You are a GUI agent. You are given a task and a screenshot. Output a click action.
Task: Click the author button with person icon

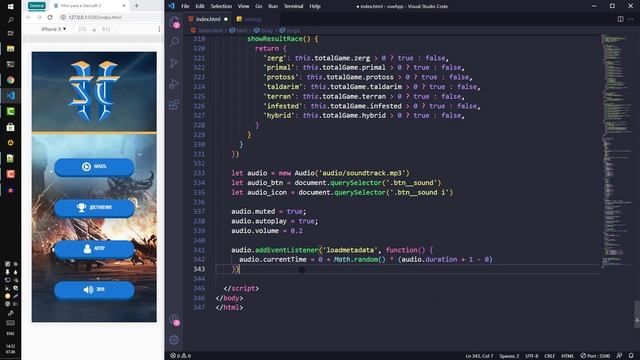pos(94,249)
